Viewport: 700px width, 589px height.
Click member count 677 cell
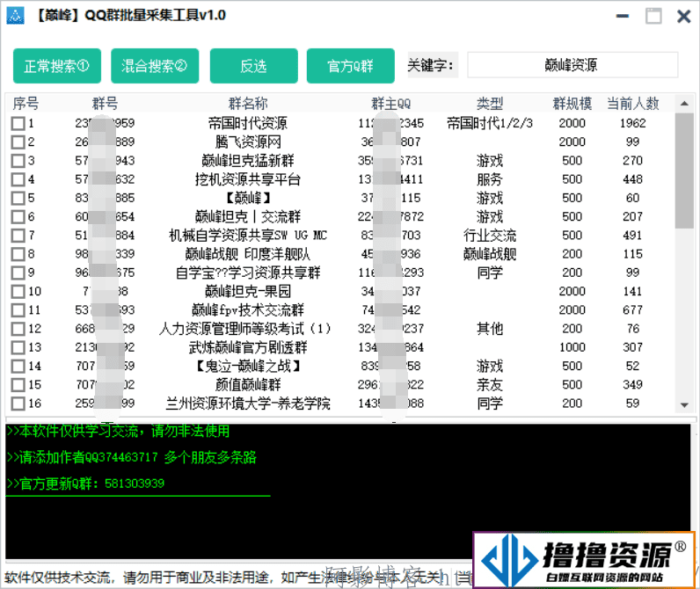click(x=632, y=310)
